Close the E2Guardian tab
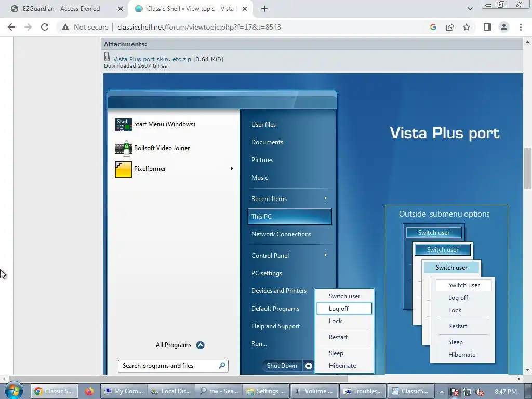The image size is (532, 399). pyautogui.click(x=120, y=9)
